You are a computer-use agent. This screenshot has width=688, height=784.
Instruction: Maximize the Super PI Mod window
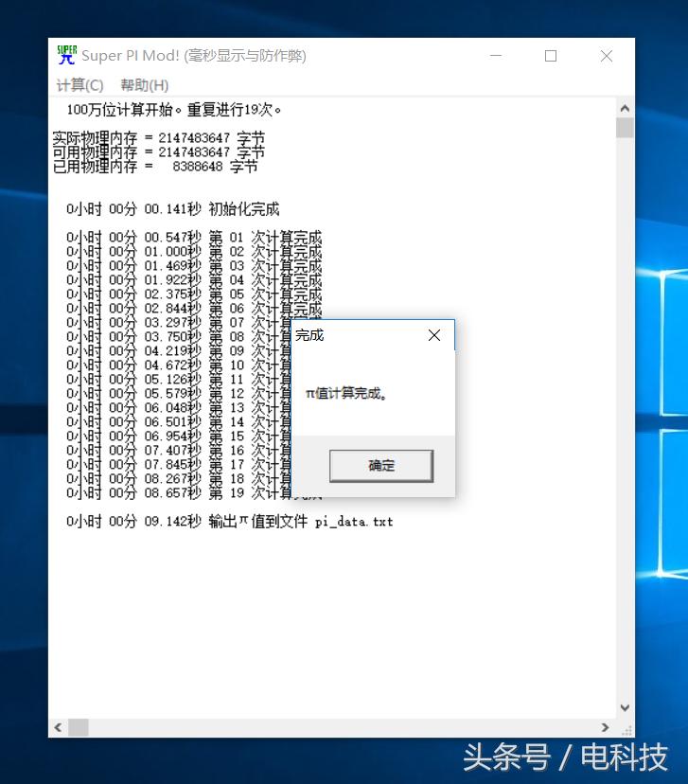tap(551, 56)
